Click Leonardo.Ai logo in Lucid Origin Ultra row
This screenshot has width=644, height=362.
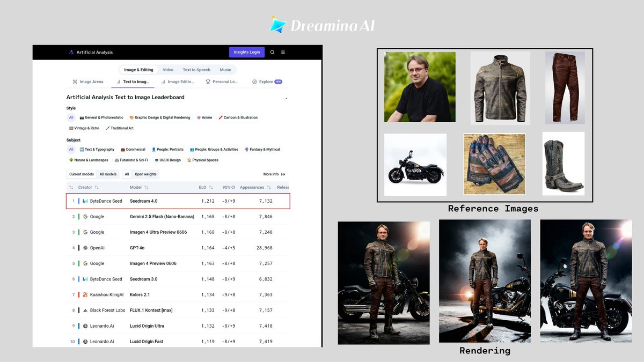point(85,326)
